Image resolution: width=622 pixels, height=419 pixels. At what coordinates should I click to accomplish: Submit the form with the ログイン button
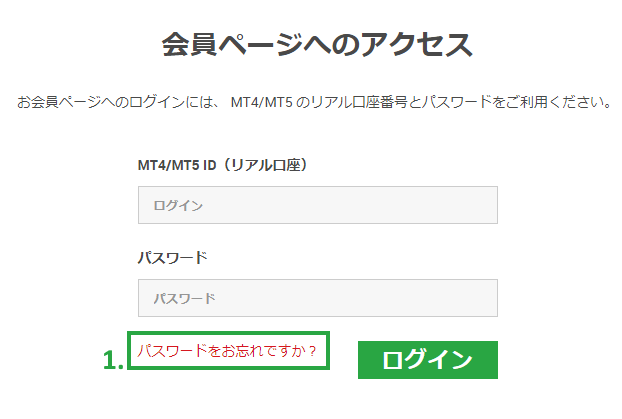point(427,360)
